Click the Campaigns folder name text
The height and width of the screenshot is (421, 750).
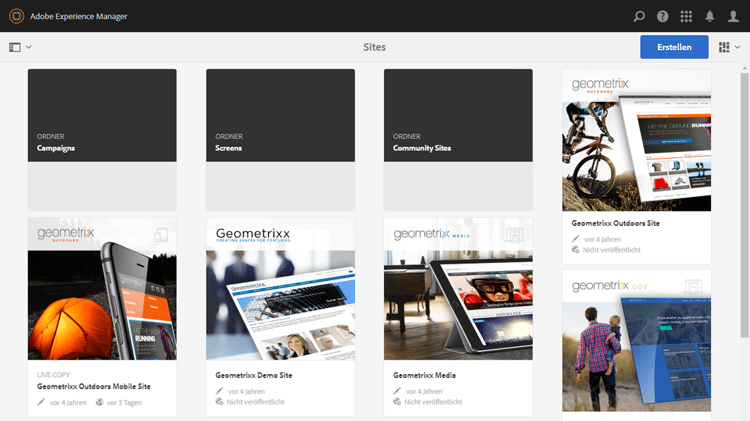coord(56,148)
